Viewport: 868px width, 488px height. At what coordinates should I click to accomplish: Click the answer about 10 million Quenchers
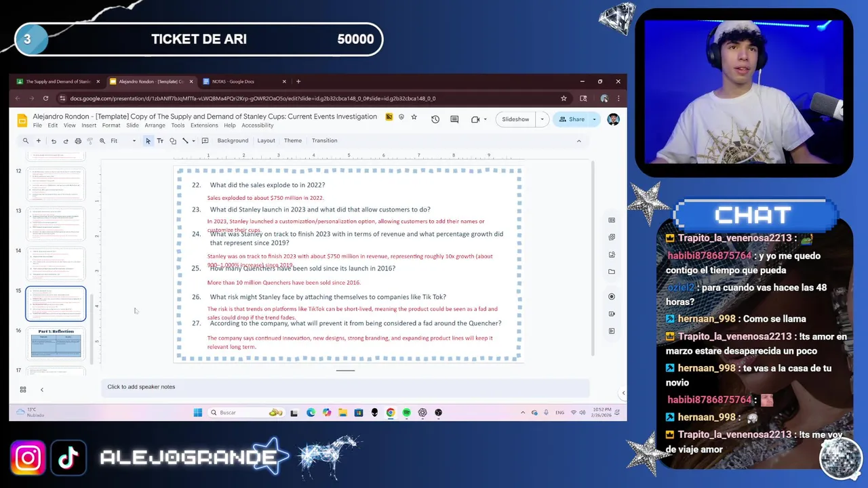[x=283, y=283]
